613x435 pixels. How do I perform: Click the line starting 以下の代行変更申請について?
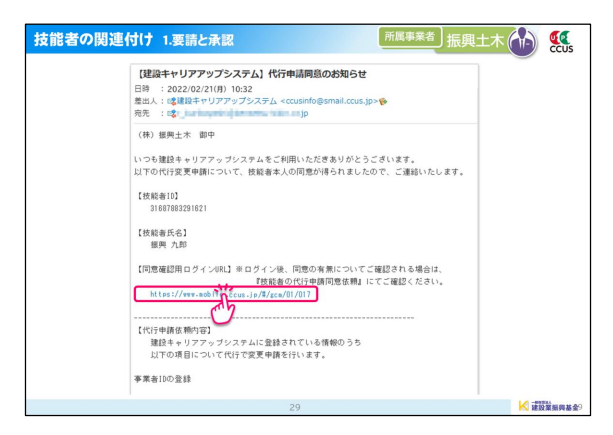pos(299,172)
